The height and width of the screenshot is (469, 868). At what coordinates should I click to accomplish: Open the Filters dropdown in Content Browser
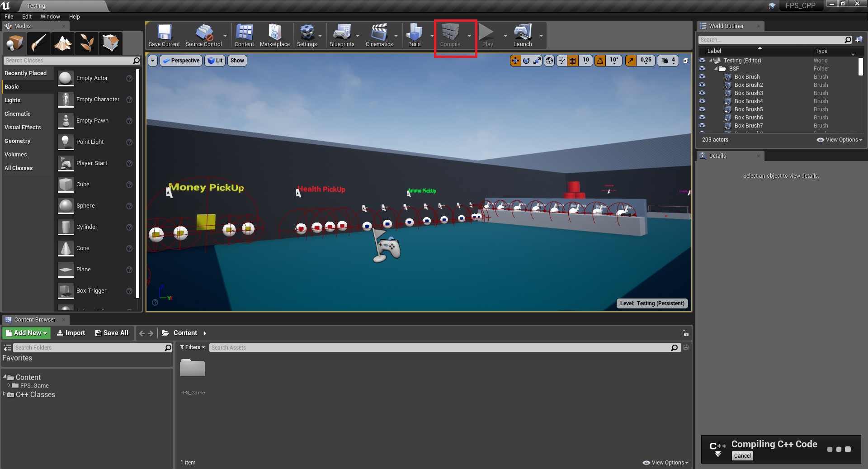click(193, 347)
